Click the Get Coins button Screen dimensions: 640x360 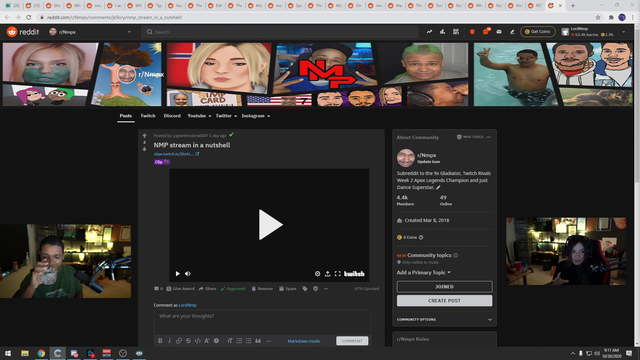click(x=538, y=31)
